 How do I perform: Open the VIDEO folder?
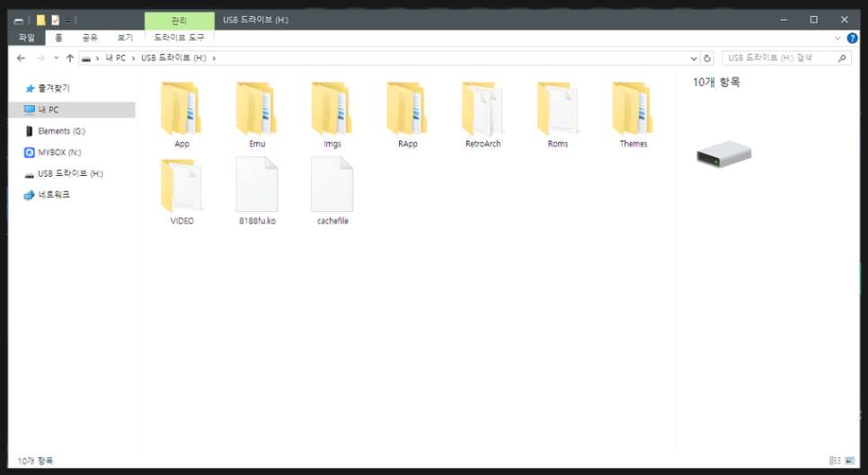[x=182, y=192]
